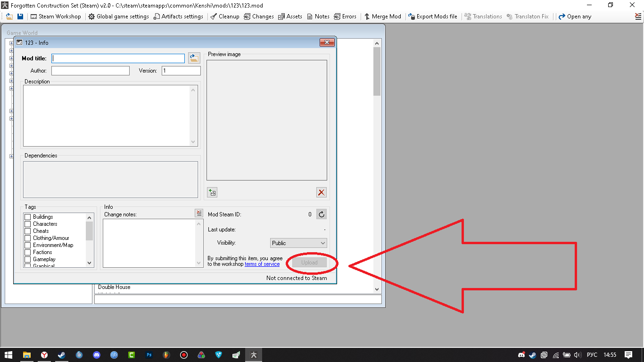This screenshot has height=362, width=644.
Task: Click the list icon at the toolbar's right end
Action: pyautogui.click(x=638, y=16)
